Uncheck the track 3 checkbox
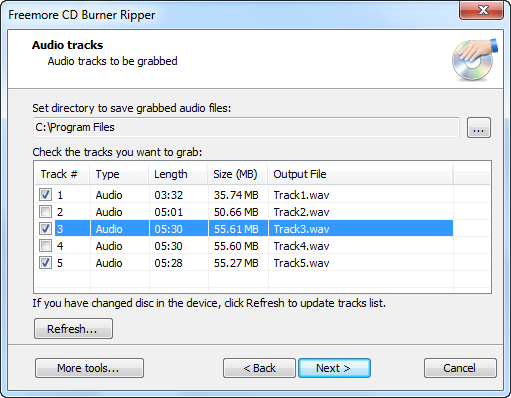Viewport: 511px width, 398px height. click(x=45, y=229)
